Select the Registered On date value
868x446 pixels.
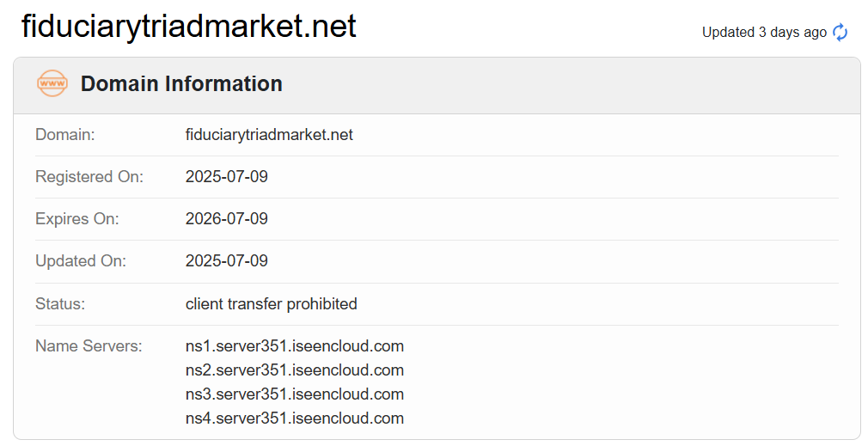coord(227,177)
